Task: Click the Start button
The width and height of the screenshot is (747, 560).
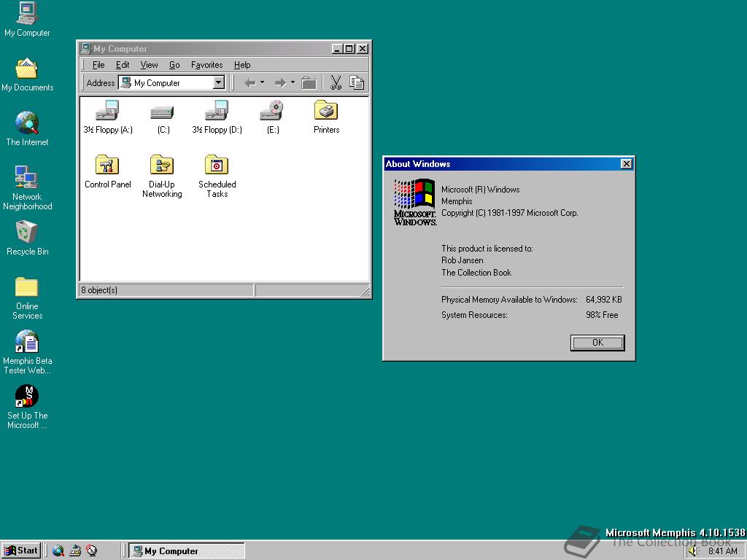Action: tap(21, 551)
